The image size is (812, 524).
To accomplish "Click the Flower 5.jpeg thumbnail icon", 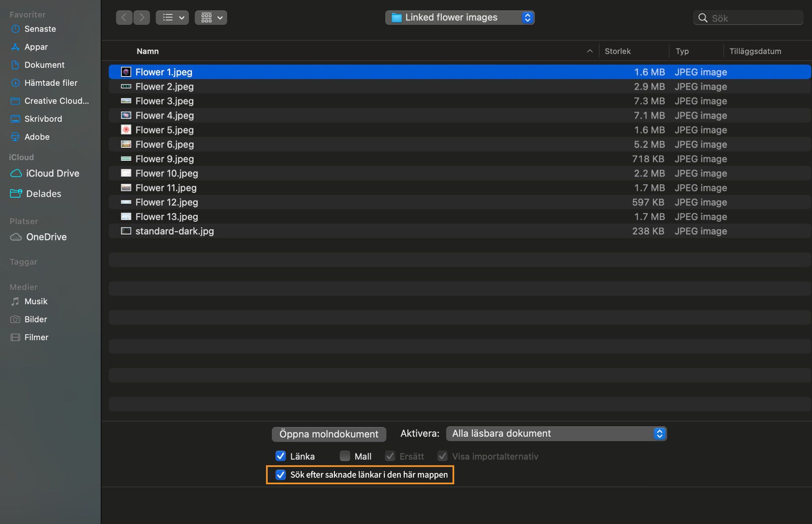I will click(x=126, y=130).
